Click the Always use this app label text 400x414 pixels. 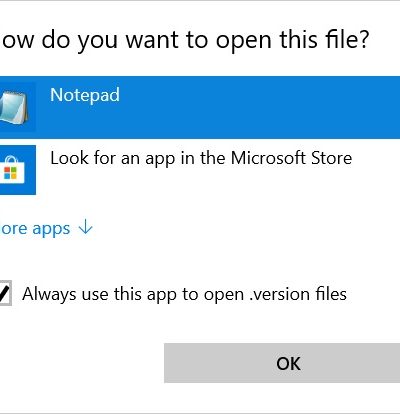pyautogui.click(x=184, y=294)
